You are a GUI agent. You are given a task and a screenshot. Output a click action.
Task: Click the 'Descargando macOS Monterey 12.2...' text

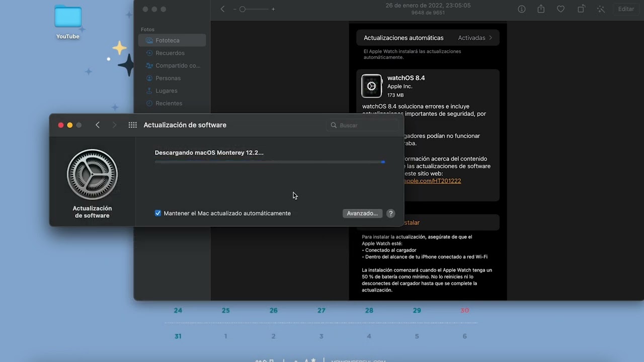point(209,152)
